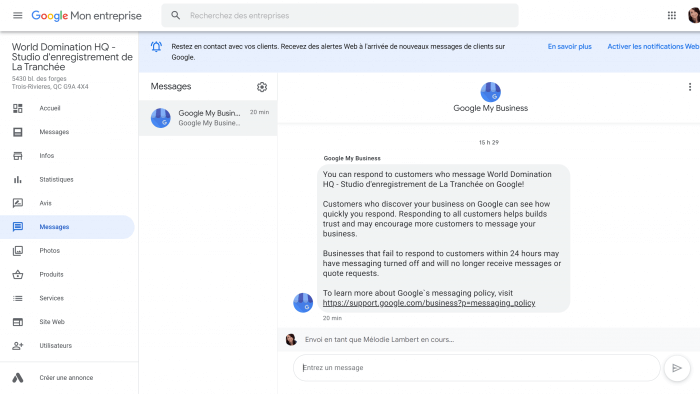Click the Avis review icon
Image resolution: width=700 pixels, height=394 pixels.
pos(18,203)
